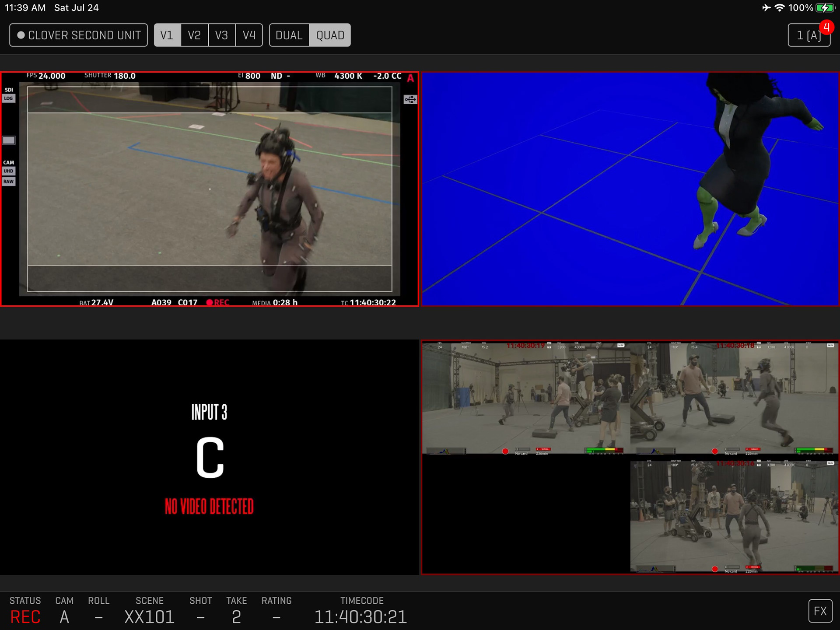Tap the red notification badge showing 4
Image resolution: width=840 pixels, height=630 pixels.
826,28
